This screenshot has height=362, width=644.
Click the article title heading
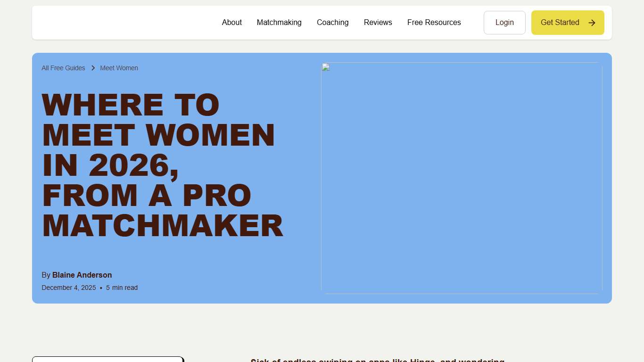click(162, 165)
